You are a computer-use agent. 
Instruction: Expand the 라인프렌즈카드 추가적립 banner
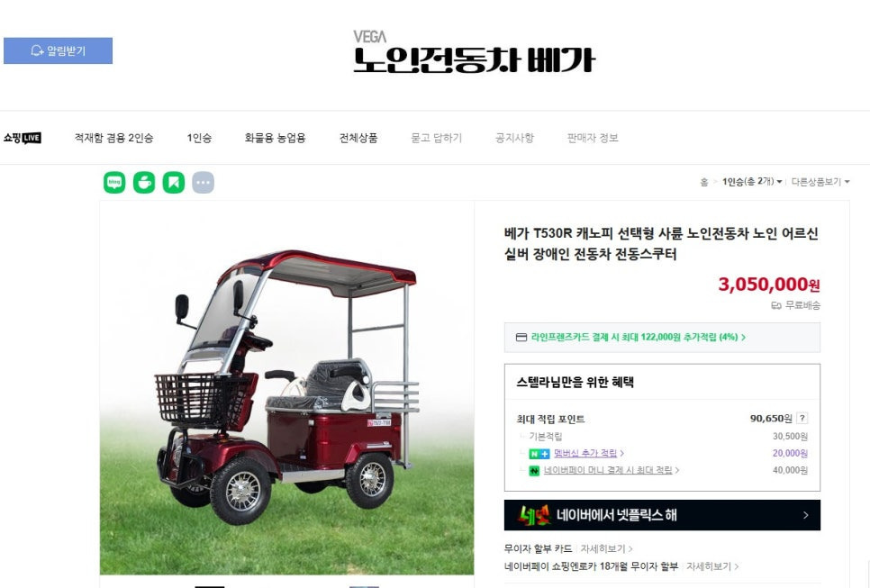[x=662, y=338]
